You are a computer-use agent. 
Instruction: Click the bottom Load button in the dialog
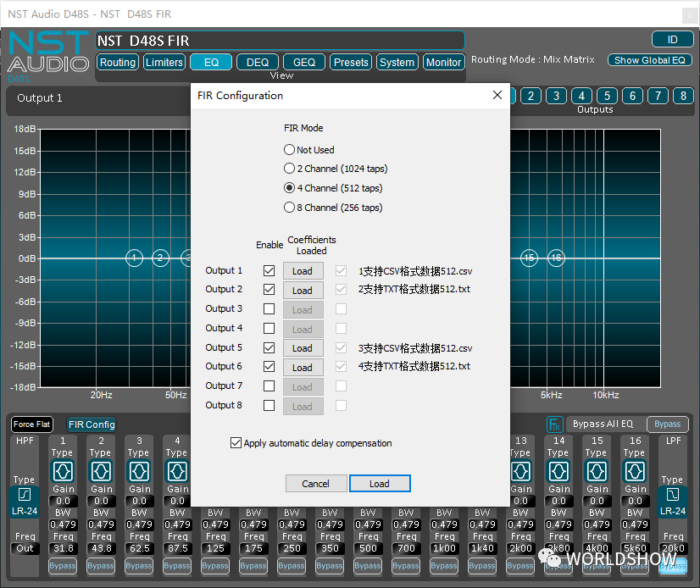point(380,484)
